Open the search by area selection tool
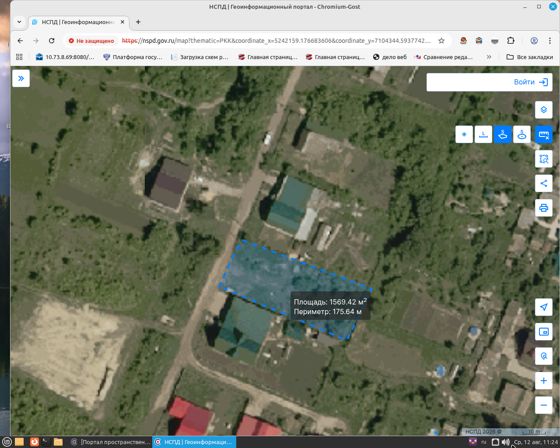 tap(544, 159)
